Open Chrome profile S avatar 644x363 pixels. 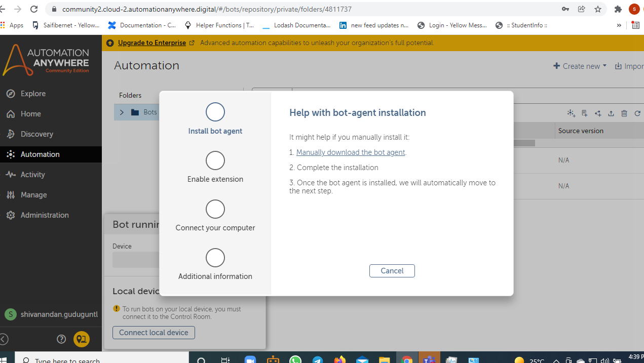(634, 9)
